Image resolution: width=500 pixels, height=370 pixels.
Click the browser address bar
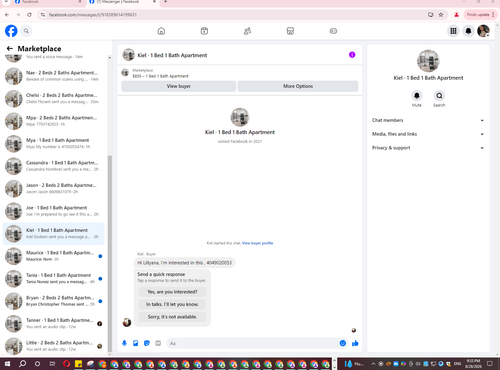[233, 15]
